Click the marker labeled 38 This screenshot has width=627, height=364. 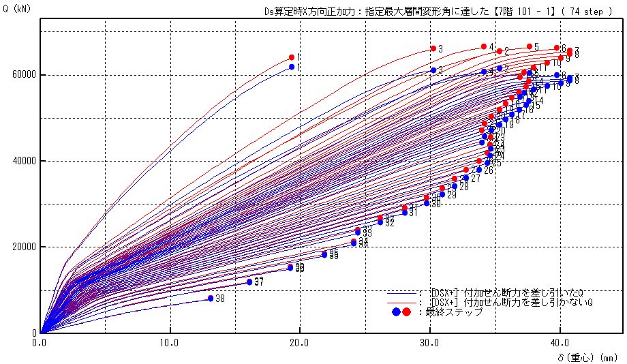tap(211, 298)
